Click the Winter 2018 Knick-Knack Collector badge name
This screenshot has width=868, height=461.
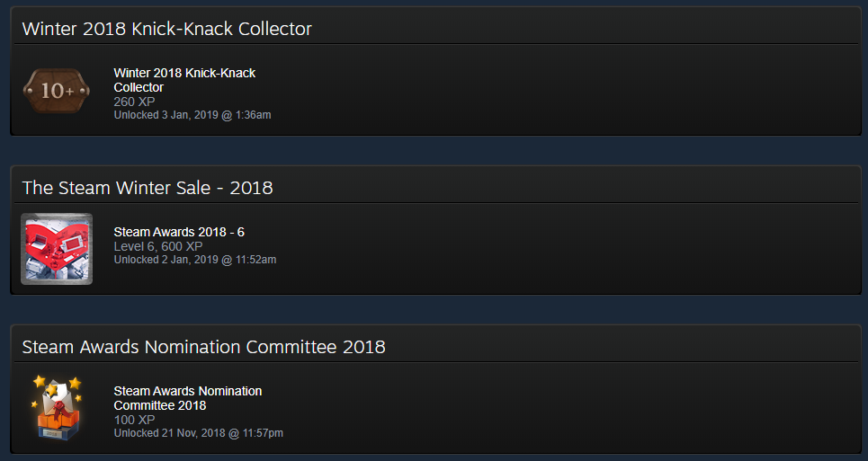pos(184,80)
